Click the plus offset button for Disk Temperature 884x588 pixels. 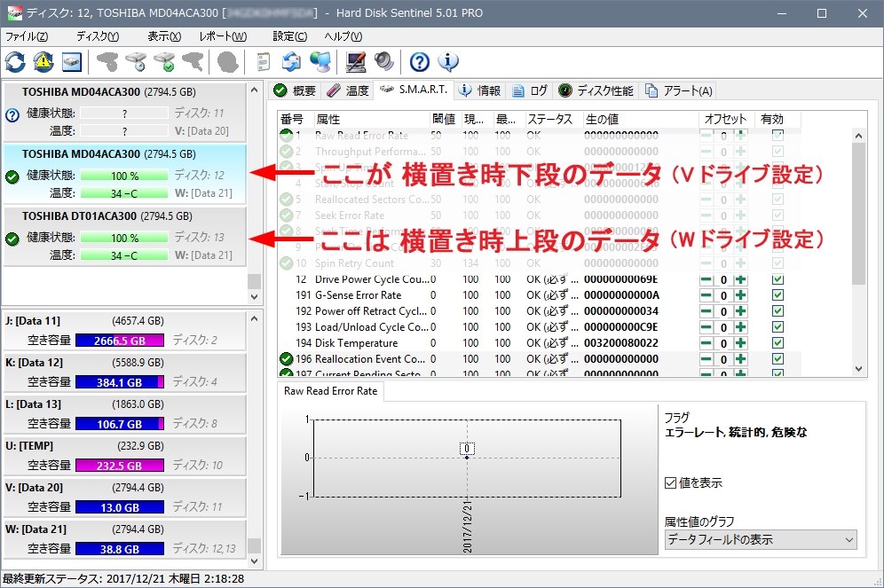pos(741,343)
